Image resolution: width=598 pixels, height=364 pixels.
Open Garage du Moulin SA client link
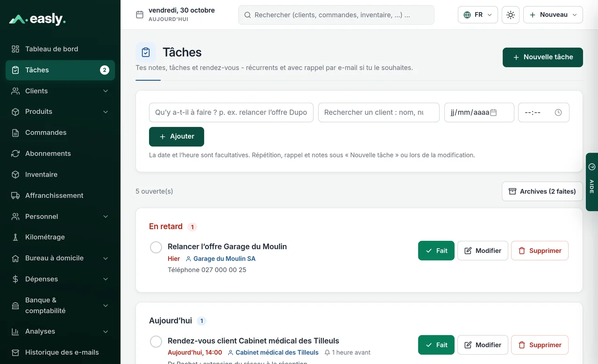pyautogui.click(x=221, y=259)
